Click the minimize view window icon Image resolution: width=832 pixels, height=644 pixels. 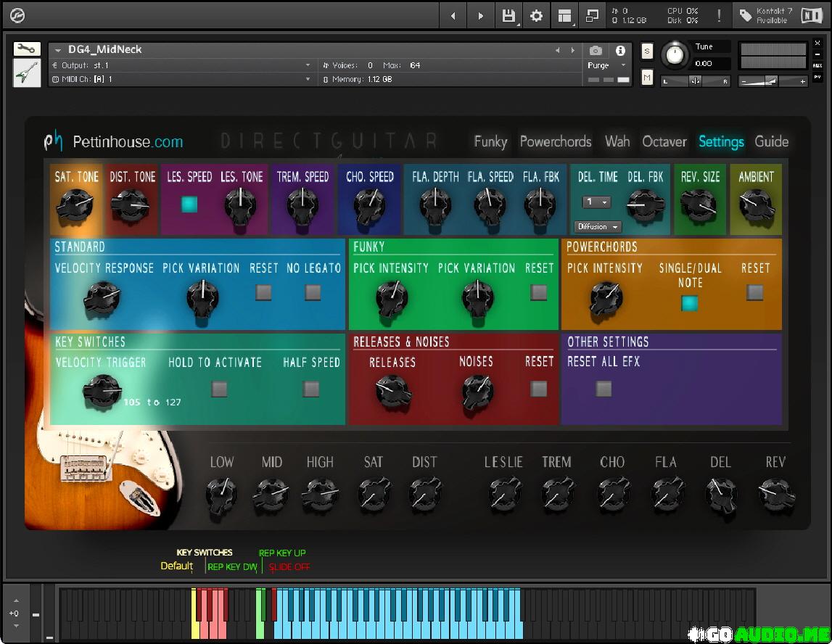coord(592,16)
